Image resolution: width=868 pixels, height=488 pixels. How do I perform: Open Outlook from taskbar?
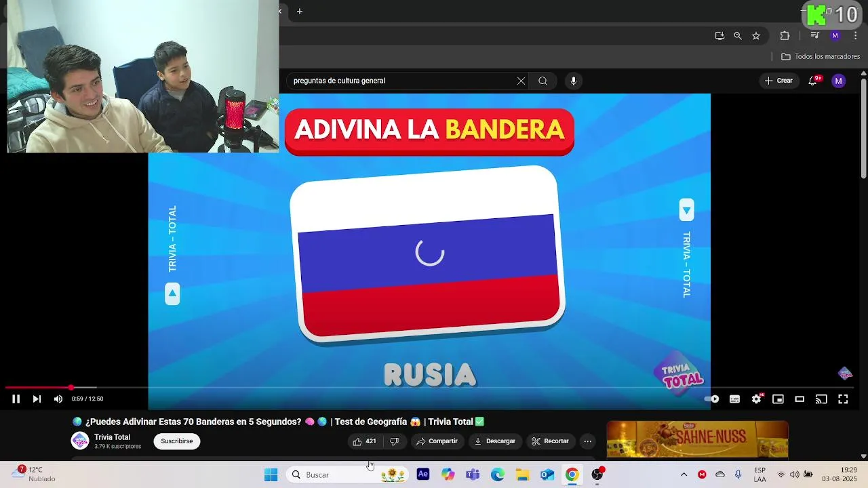pos(547,474)
